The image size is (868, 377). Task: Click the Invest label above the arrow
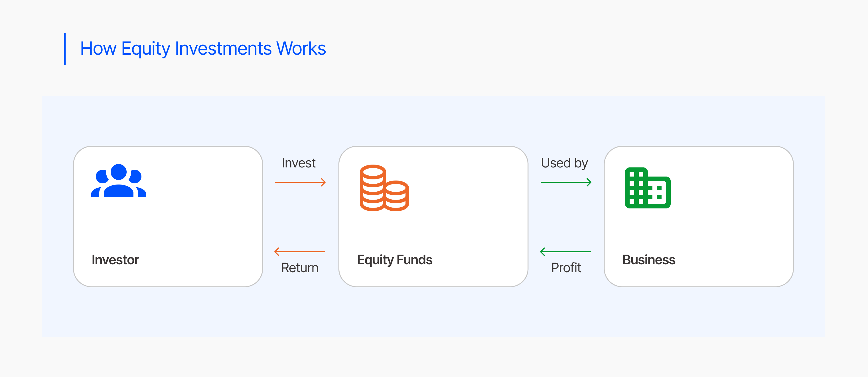tap(299, 163)
